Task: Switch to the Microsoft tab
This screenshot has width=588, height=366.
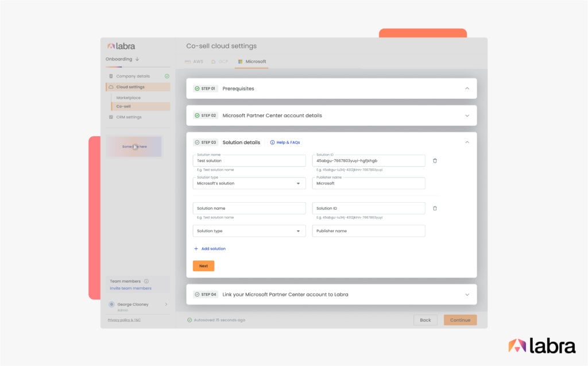Action: (x=252, y=61)
